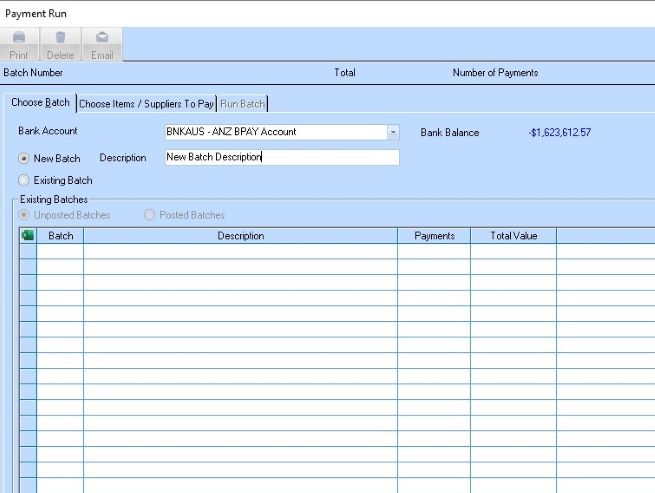The width and height of the screenshot is (655, 493).
Task: Click the Excel export icon in grid
Action: [28, 236]
